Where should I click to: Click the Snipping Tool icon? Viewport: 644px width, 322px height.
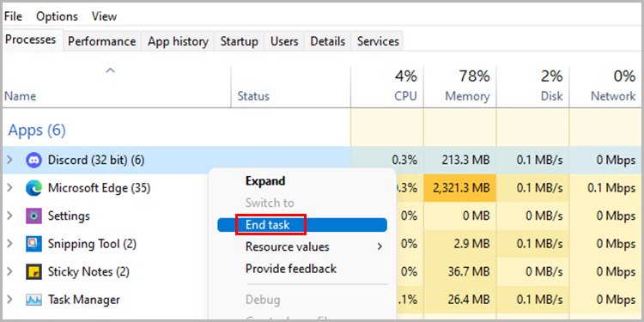(x=33, y=244)
